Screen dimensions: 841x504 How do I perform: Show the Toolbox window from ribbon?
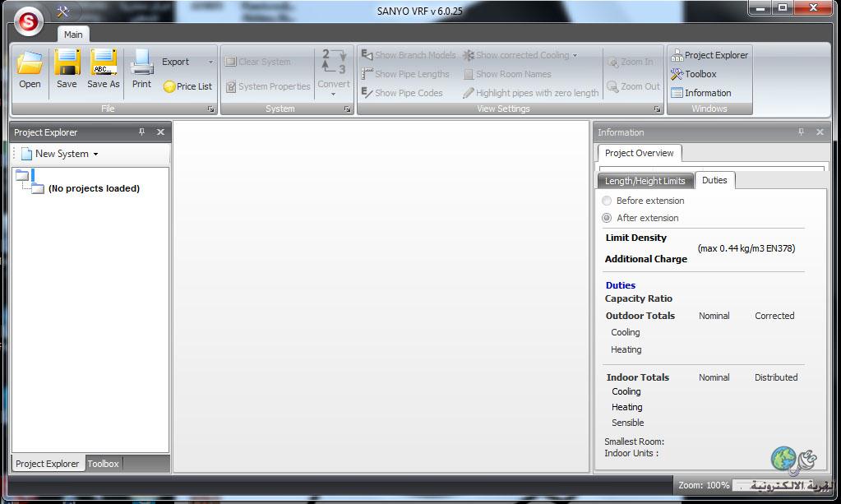[694, 74]
